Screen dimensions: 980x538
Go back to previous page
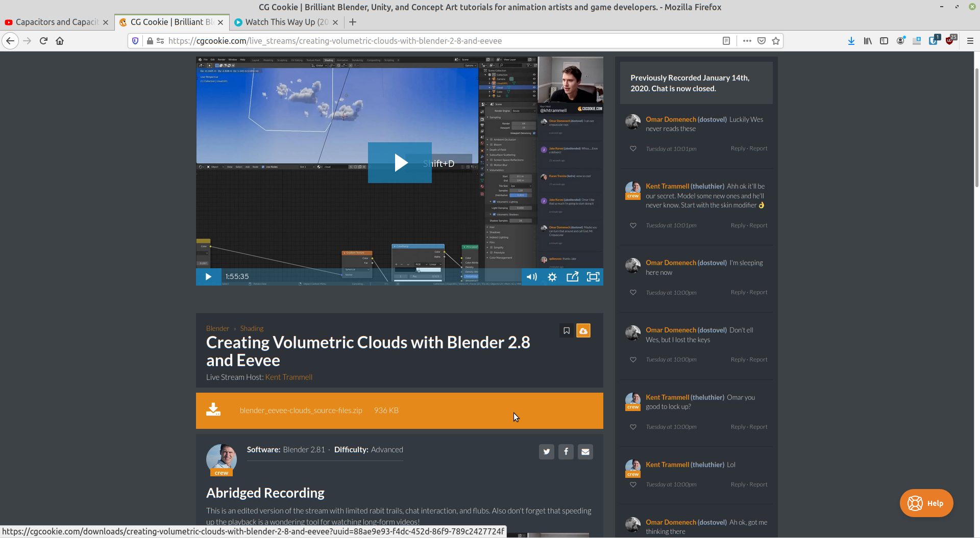pos(10,41)
